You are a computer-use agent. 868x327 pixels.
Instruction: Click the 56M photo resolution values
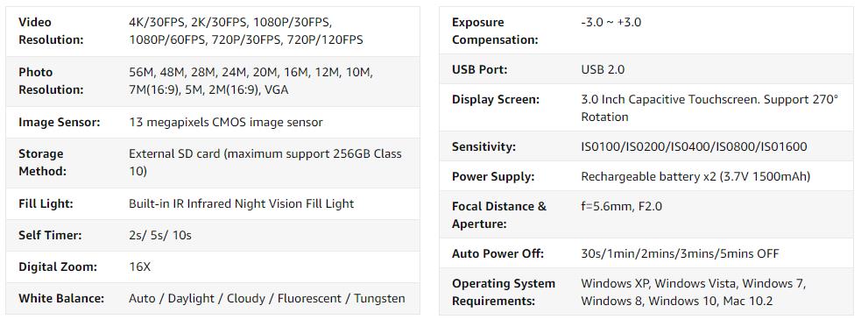pos(251,81)
